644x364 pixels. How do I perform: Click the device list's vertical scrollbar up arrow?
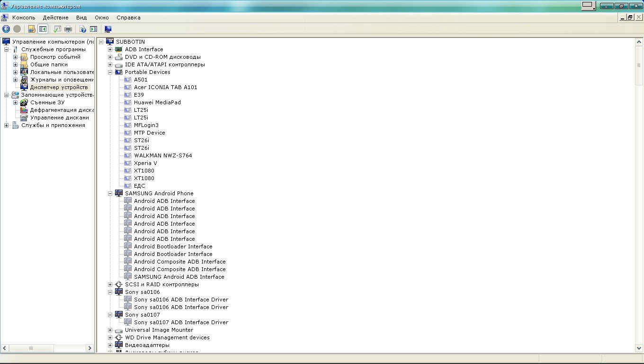click(x=639, y=42)
